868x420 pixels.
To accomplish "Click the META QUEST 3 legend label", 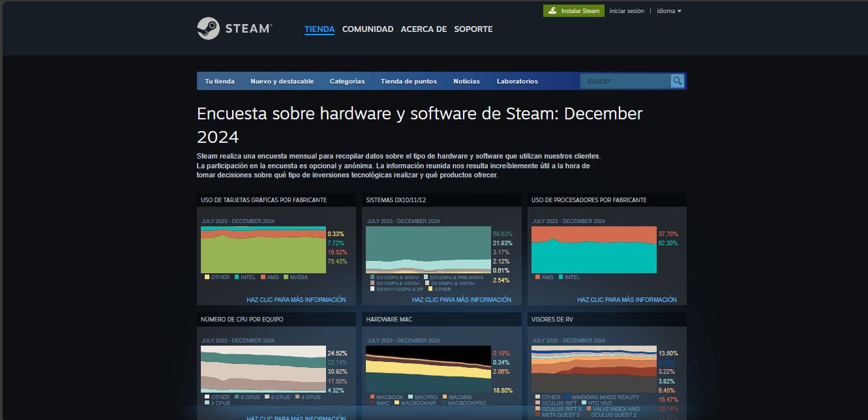I will point(560,415).
